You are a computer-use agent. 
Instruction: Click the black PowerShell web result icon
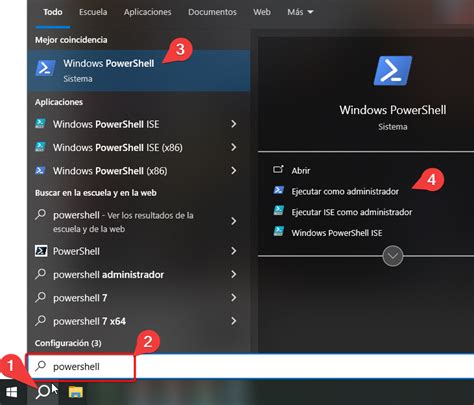click(x=41, y=251)
